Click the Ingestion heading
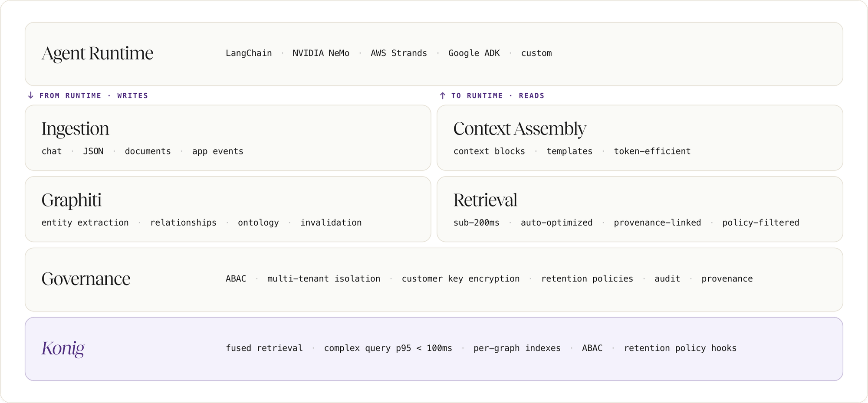This screenshot has width=868, height=403. (x=75, y=129)
